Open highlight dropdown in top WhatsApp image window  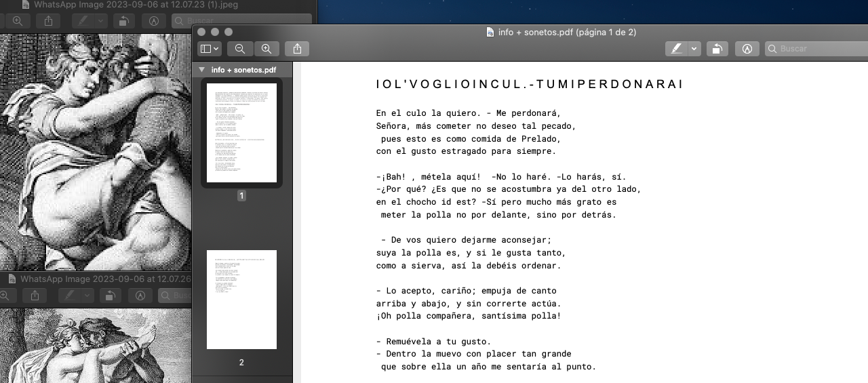[x=101, y=21]
